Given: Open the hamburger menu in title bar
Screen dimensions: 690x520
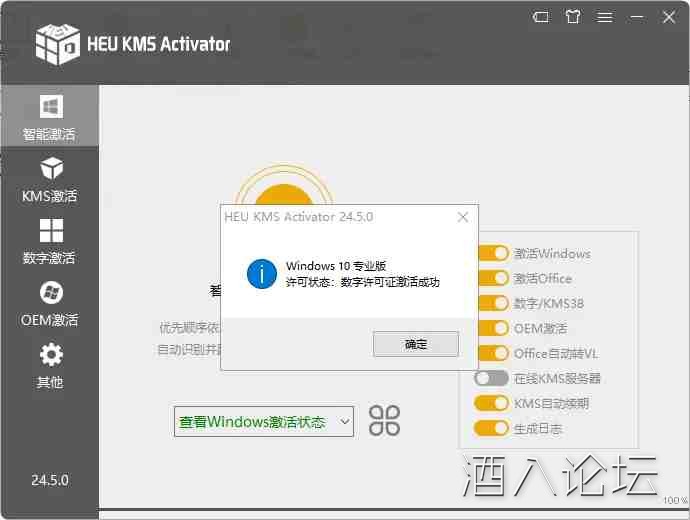Looking at the screenshot, I should tap(604, 17).
